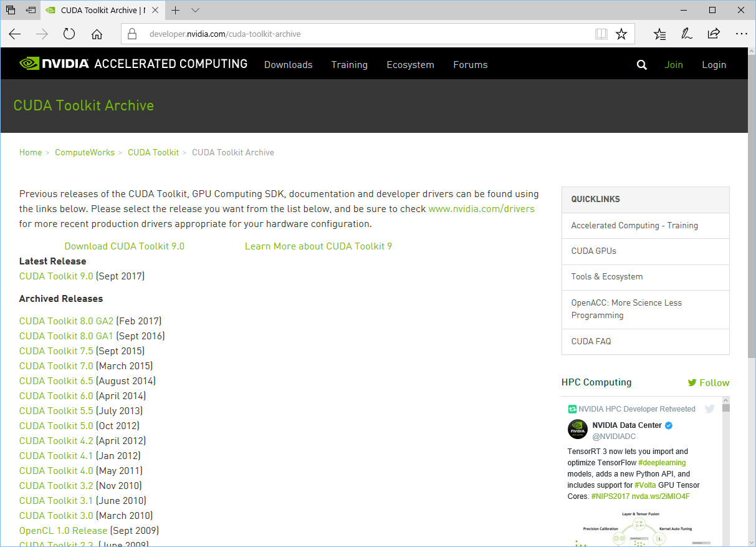Open Edge settings and more menu
This screenshot has width=756, height=547.
[x=741, y=34]
